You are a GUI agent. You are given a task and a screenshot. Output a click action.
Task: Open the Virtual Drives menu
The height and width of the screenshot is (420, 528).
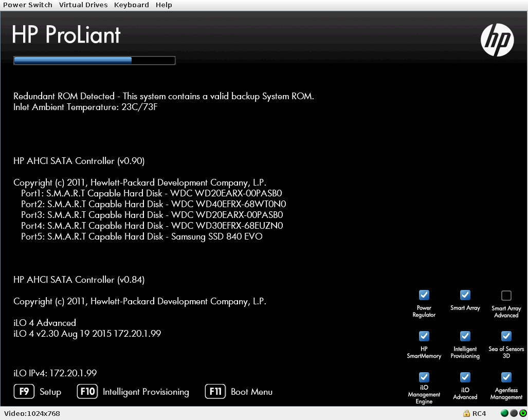click(83, 5)
